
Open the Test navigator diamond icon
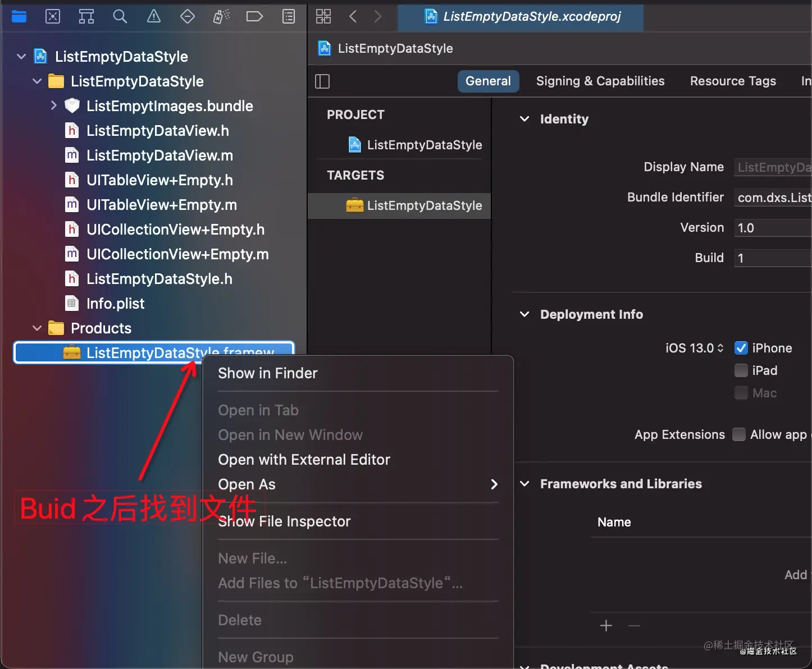tap(188, 17)
